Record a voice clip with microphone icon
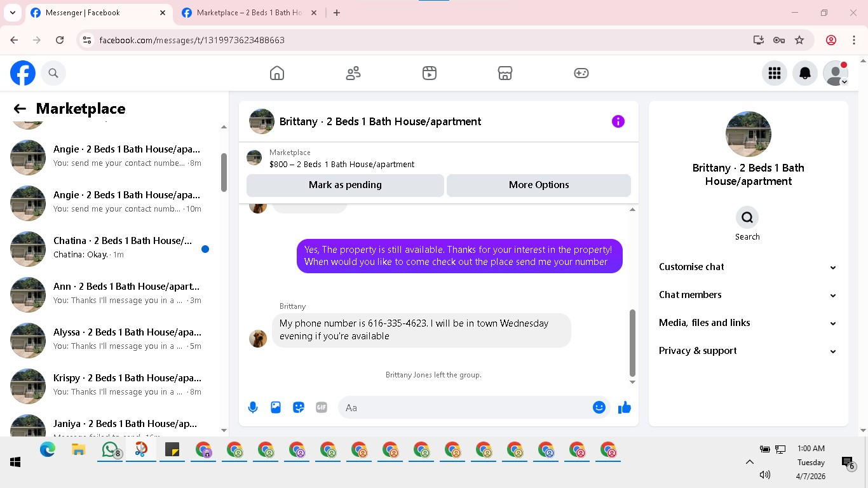Viewport: 868px width, 488px height. [x=253, y=407]
